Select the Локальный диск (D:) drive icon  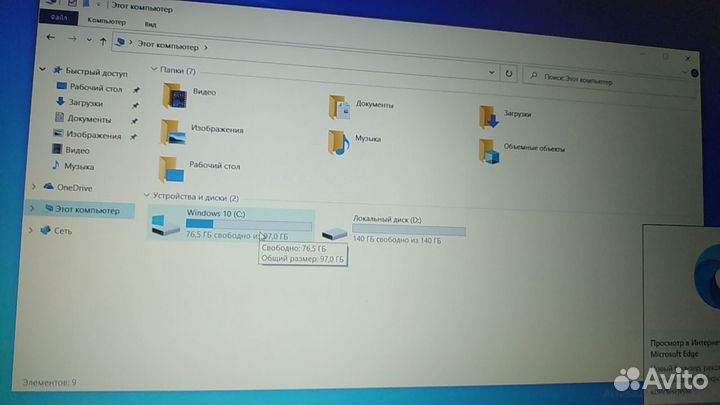[334, 233]
